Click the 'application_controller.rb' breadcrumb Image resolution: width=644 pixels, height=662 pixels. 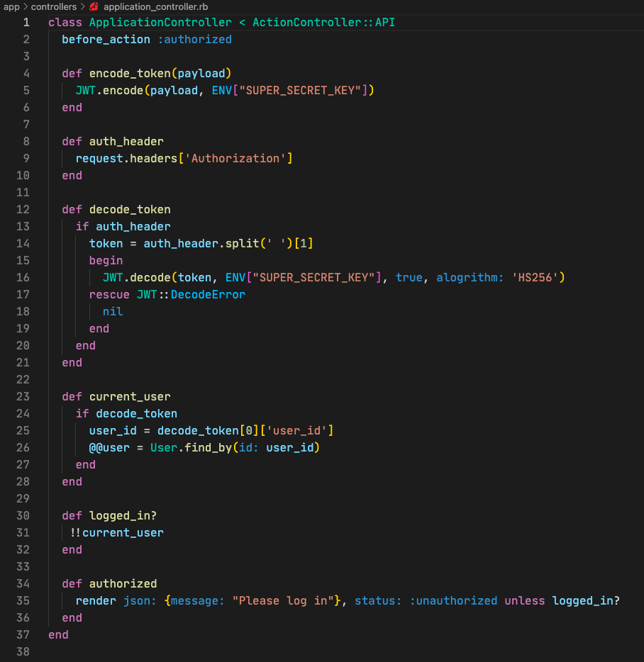(x=155, y=7)
